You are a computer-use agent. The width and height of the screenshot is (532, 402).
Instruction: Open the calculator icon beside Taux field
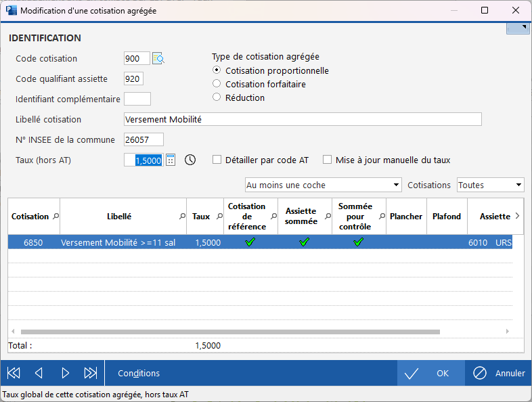171,160
